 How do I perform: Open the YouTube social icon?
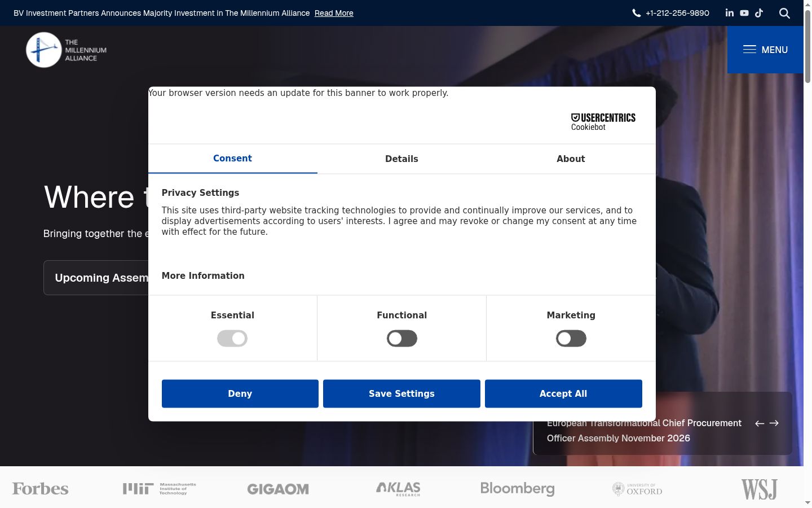click(x=744, y=13)
